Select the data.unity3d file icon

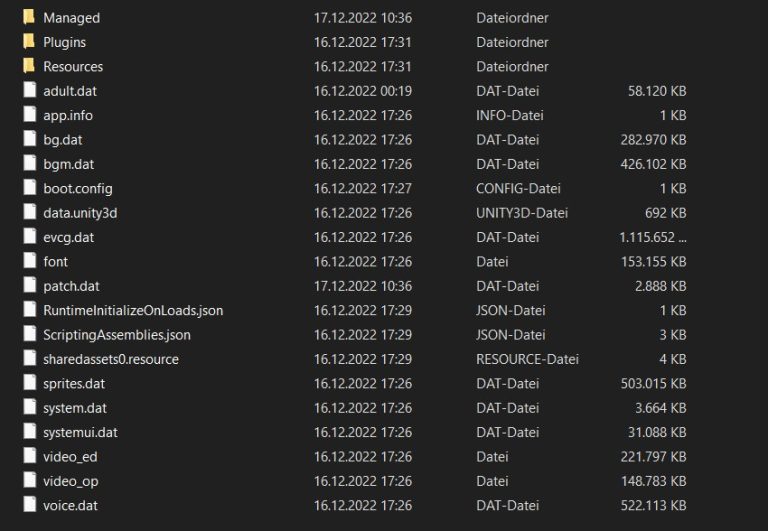[29, 213]
